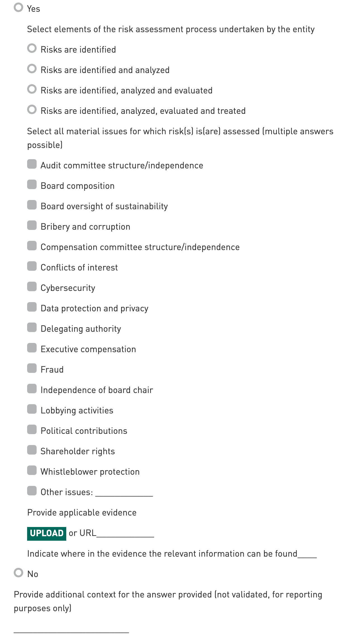The image size is (364, 640).
Task: Enable Board oversight of sustainability
Action: coord(32,205)
